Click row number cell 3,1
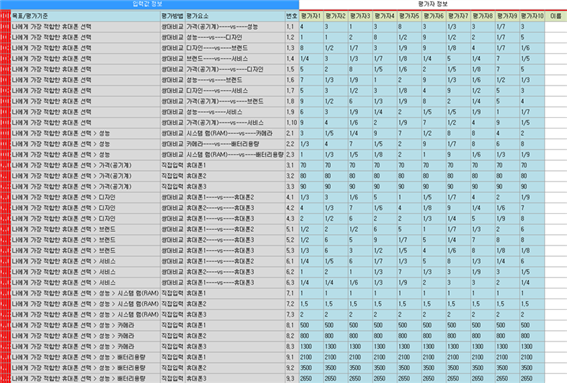This screenshot has height=383, width=567. (292, 165)
